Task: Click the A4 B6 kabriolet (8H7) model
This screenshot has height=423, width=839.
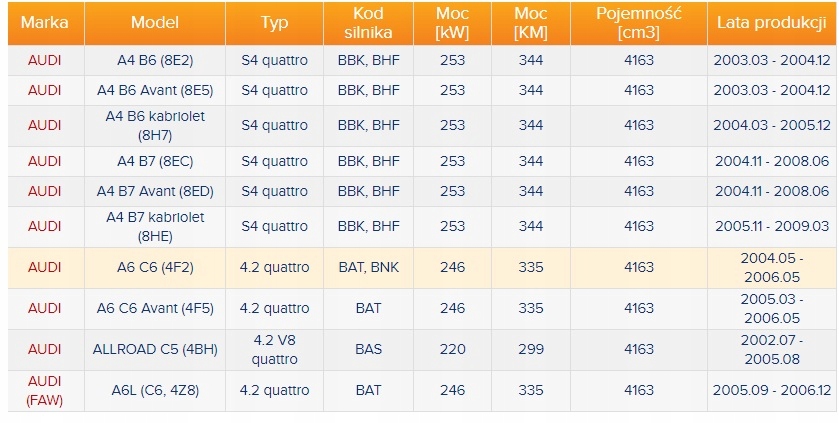Action: [155, 125]
